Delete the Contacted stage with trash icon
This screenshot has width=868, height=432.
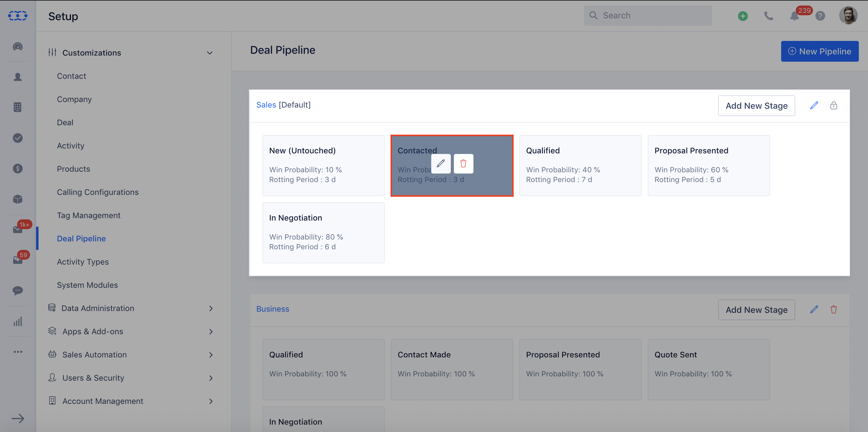click(x=463, y=164)
